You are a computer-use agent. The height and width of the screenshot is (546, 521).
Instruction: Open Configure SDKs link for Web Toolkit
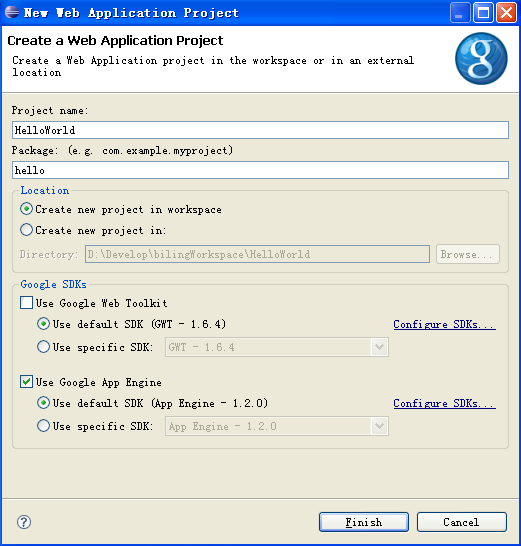point(444,325)
